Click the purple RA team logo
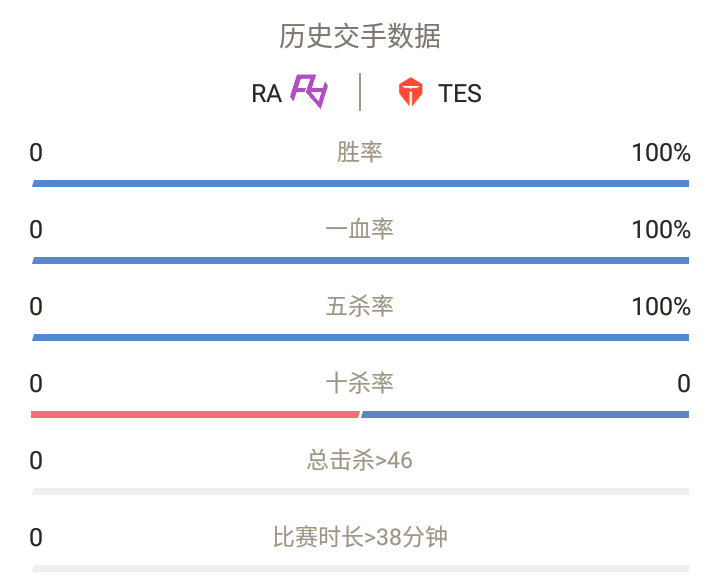The image size is (719, 582). tap(310, 91)
